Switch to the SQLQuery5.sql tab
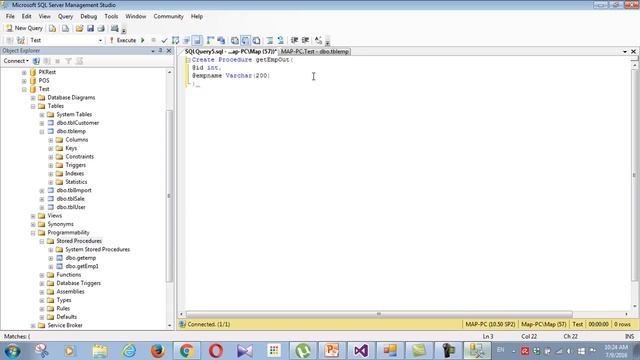640x360 pixels. pyautogui.click(x=230, y=51)
